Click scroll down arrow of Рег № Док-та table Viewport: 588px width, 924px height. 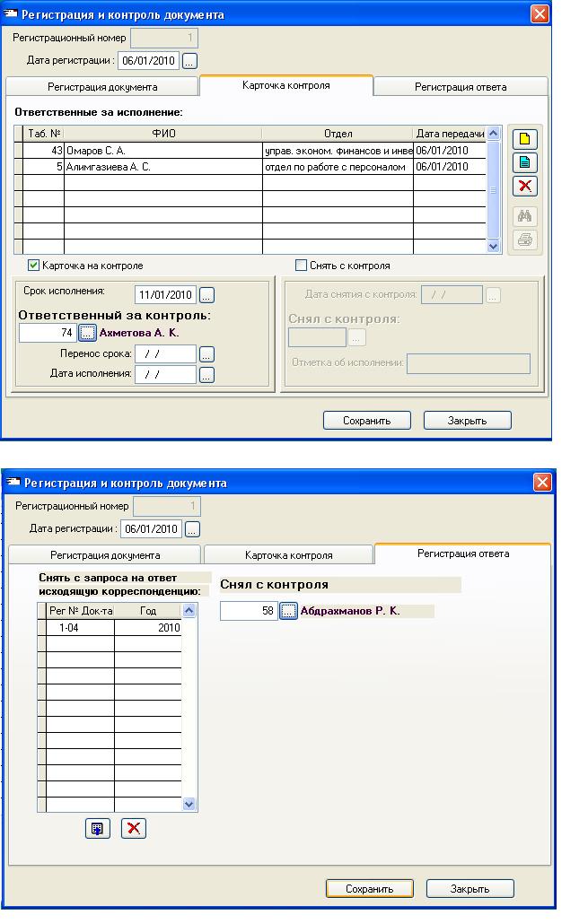click(x=189, y=804)
